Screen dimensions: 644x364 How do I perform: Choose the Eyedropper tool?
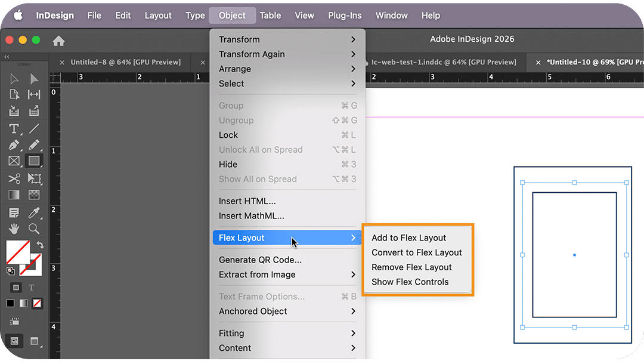coord(34,212)
